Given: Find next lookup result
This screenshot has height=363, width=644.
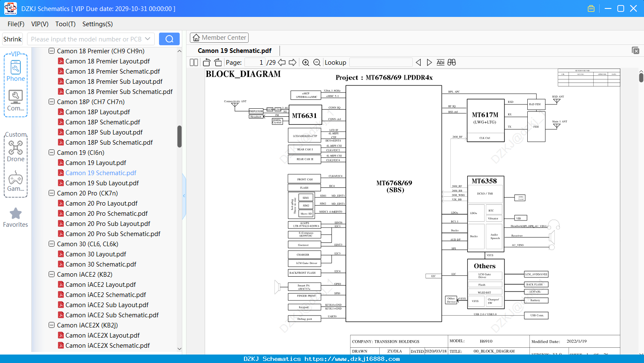Looking at the screenshot, I should 429,63.
